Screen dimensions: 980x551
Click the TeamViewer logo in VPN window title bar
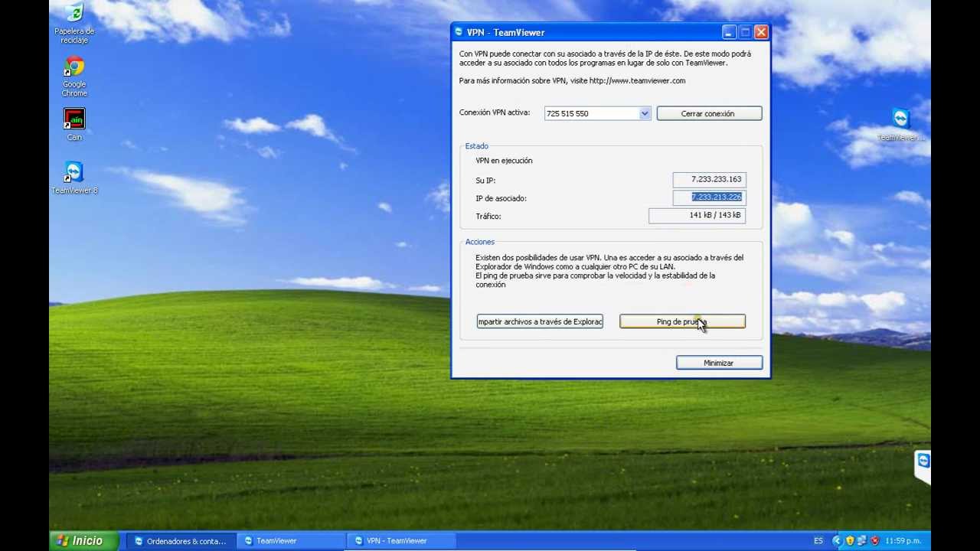coord(459,32)
